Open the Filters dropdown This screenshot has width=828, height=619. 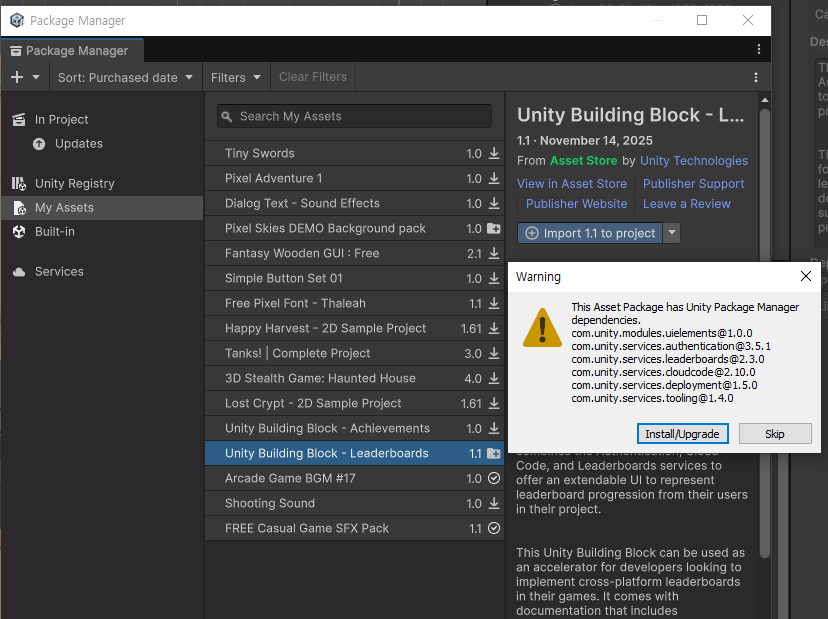236,77
